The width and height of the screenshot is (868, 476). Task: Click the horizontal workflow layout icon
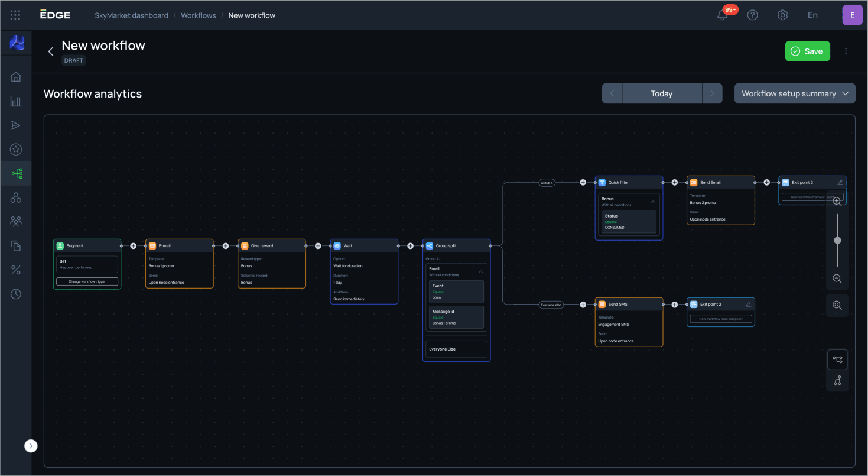(837, 359)
